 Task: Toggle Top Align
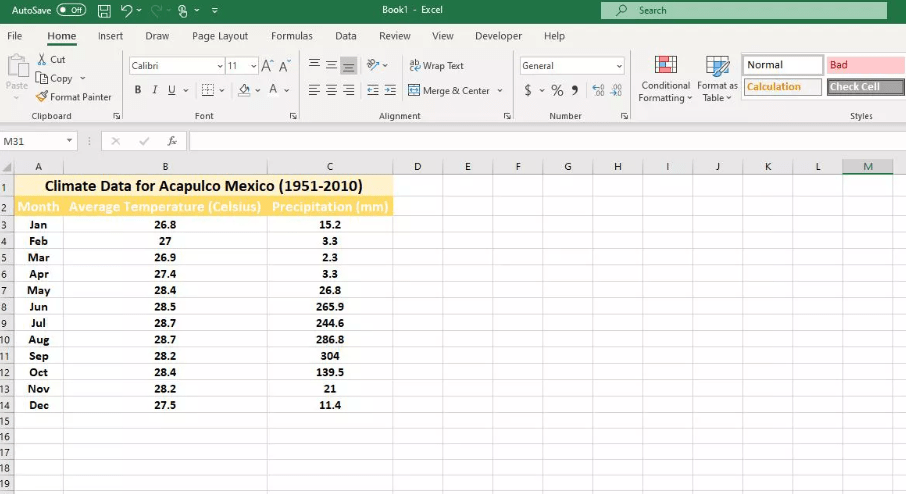pos(314,65)
